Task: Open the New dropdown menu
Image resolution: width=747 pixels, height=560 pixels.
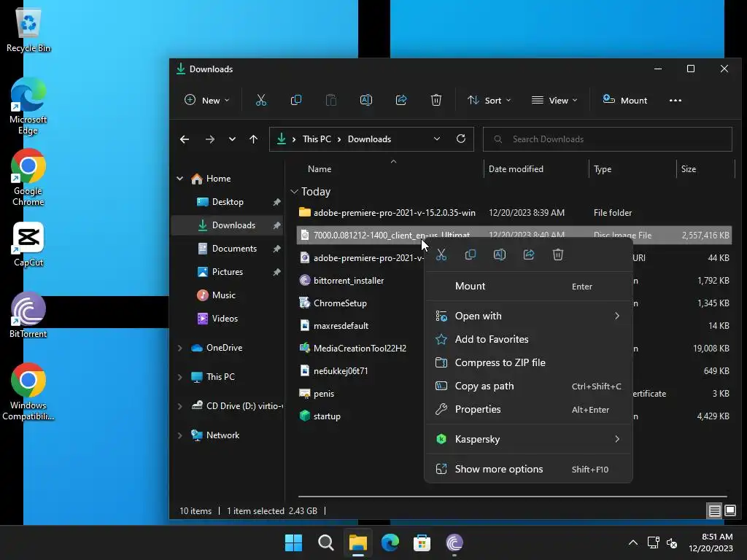Action: [x=206, y=100]
